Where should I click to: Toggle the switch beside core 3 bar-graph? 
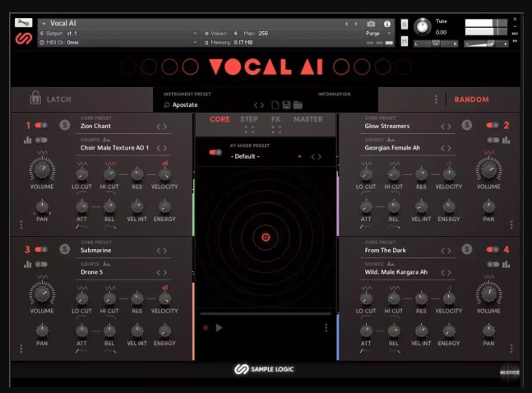coord(41,265)
